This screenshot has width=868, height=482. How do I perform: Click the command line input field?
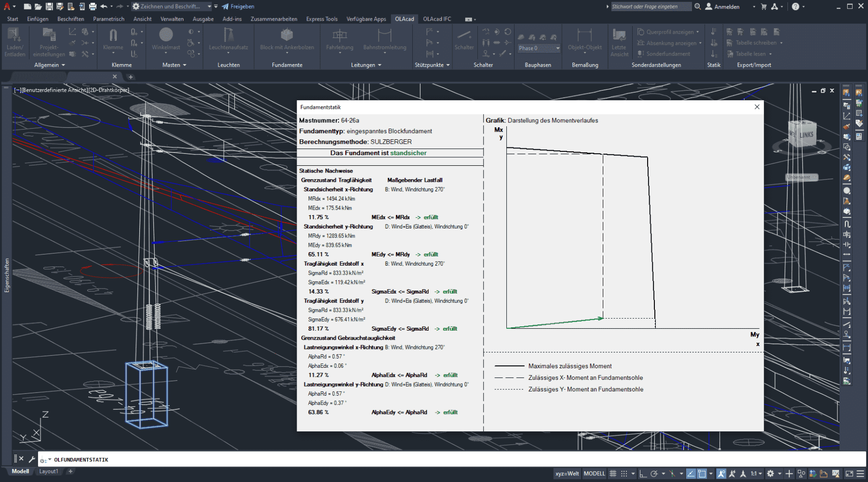tap(434, 459)
